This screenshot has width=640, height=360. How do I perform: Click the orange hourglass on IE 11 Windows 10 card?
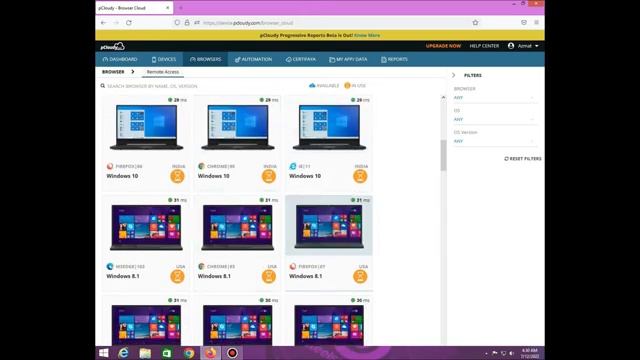pos(360,176)
